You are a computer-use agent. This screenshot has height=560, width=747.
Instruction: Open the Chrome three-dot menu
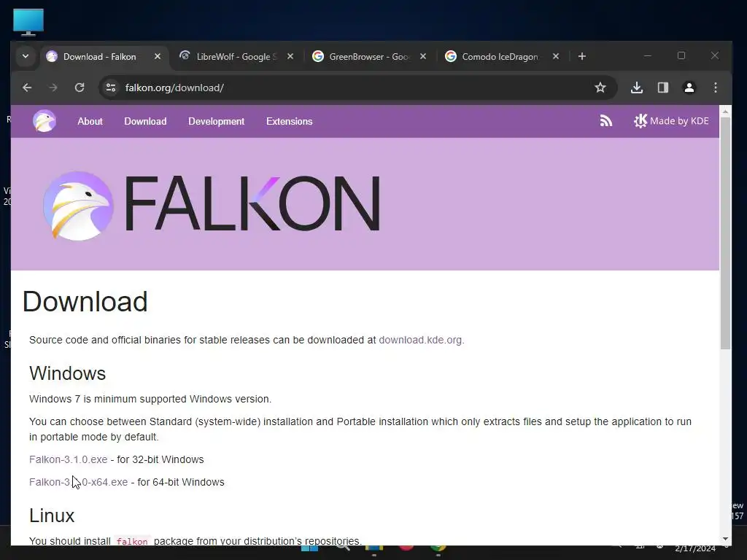point(715,87)
